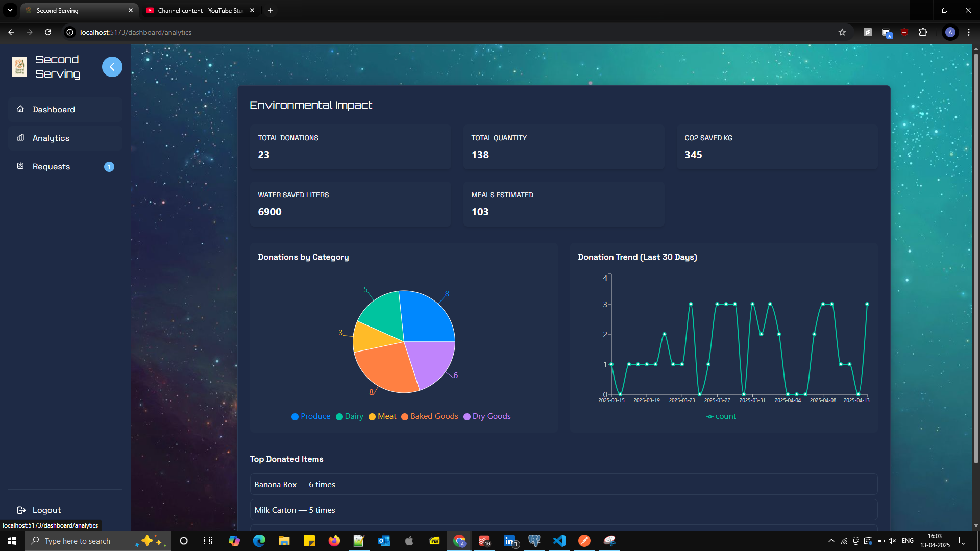Click the Second Serving logo image

(19, 67)
